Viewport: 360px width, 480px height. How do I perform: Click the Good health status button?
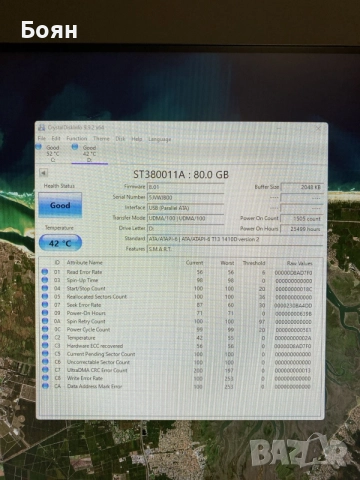(60, 205)
